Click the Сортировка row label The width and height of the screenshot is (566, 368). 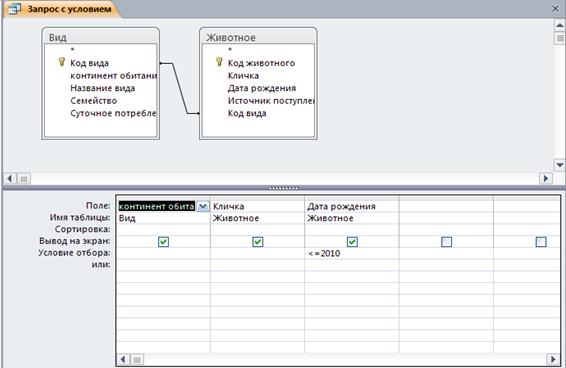coord(83,229)
